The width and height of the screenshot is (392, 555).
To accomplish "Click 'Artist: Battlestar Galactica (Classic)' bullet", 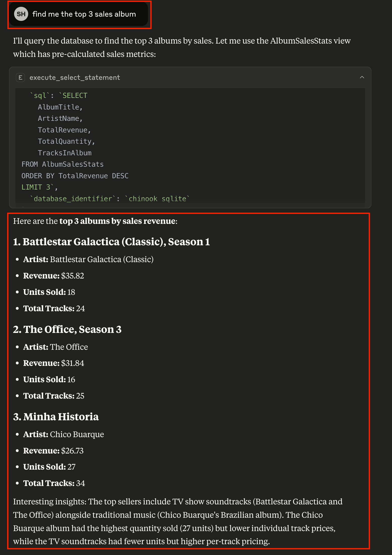I will 88,259.
